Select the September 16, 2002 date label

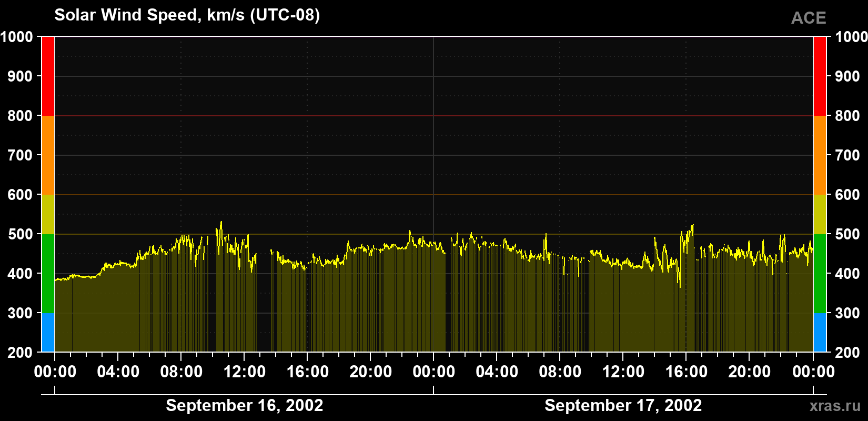(x=244, y=406)
